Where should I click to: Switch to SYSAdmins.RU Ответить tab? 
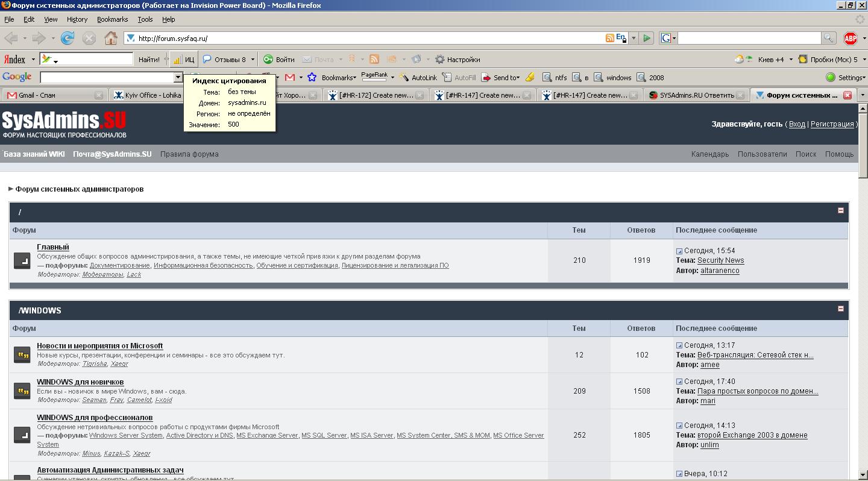point(696,95)
